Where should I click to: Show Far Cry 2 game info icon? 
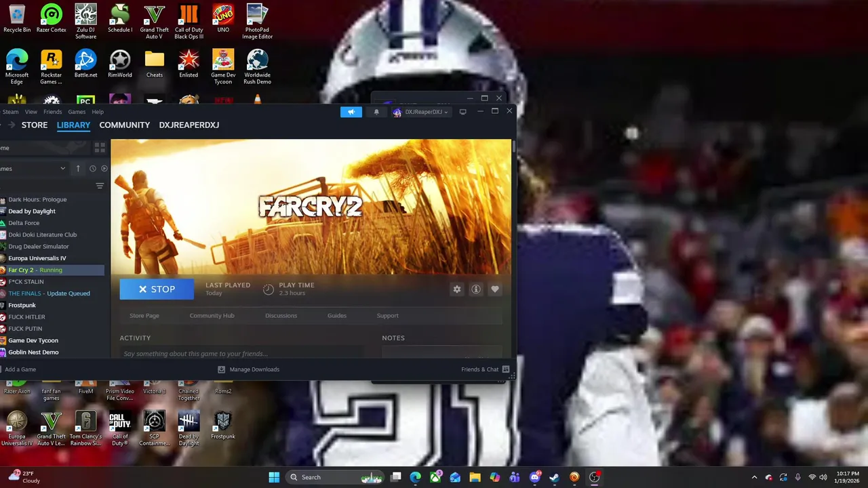tap(476, 289)
